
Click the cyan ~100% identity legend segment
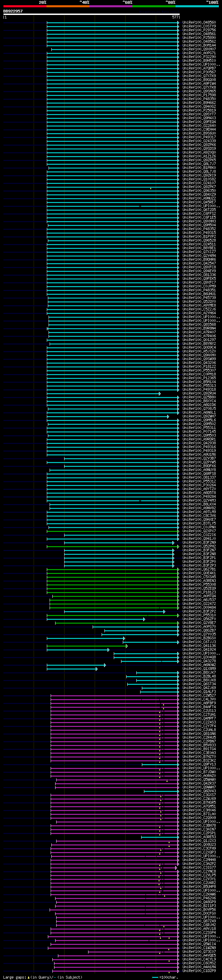coord(197,6)
